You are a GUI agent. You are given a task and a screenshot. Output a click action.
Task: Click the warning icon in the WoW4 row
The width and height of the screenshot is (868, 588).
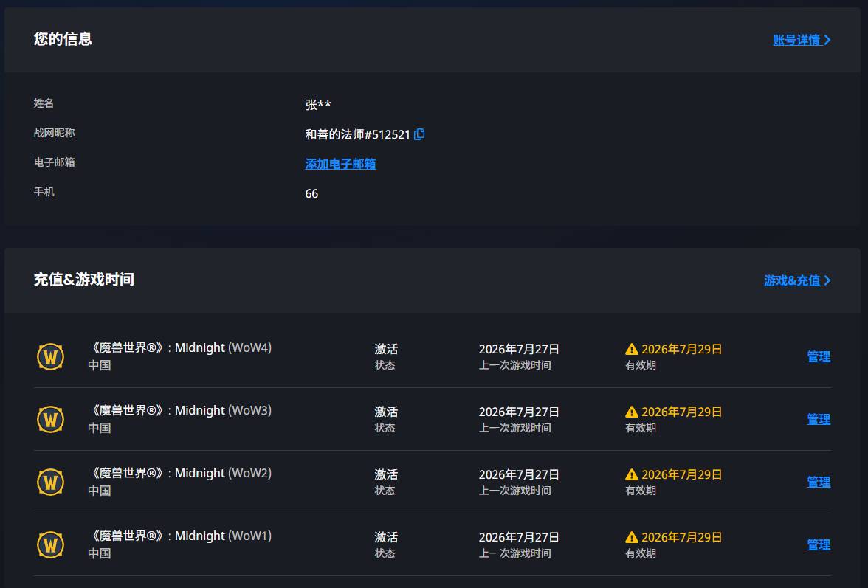coord(632,349)
